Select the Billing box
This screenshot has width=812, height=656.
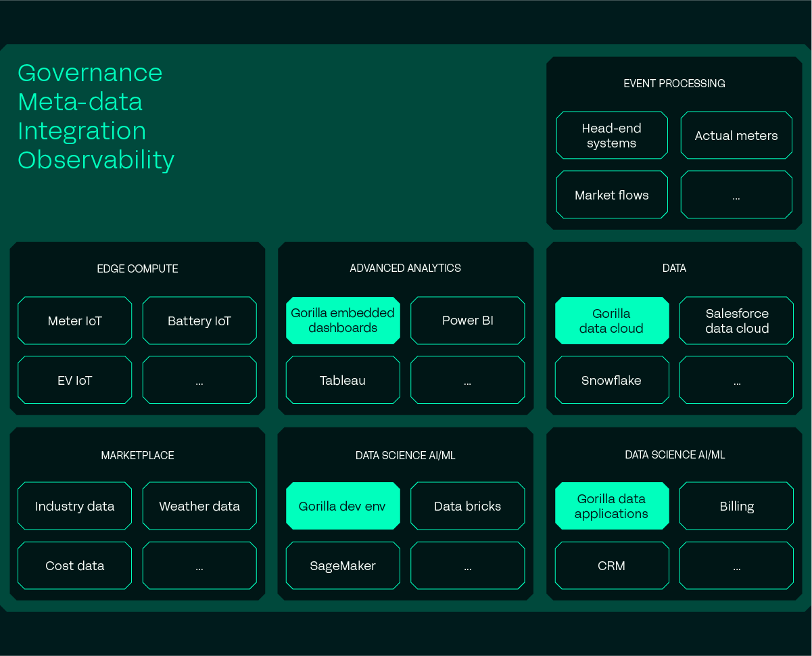(x=737, y=506)
